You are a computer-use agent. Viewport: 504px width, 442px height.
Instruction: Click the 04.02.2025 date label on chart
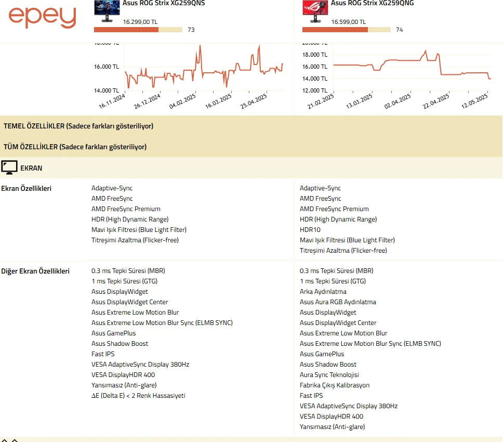click(x=182, y=101)
